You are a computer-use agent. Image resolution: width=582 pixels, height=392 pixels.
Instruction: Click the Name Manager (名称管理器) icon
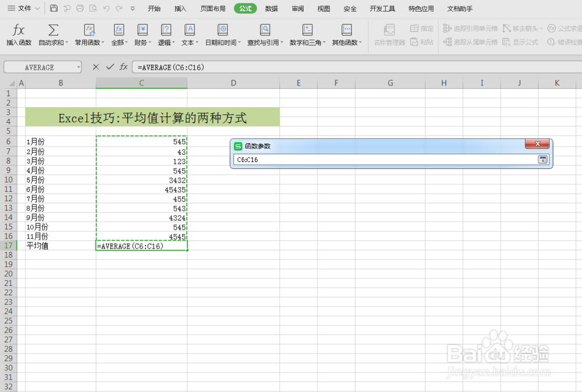(389, 30)
